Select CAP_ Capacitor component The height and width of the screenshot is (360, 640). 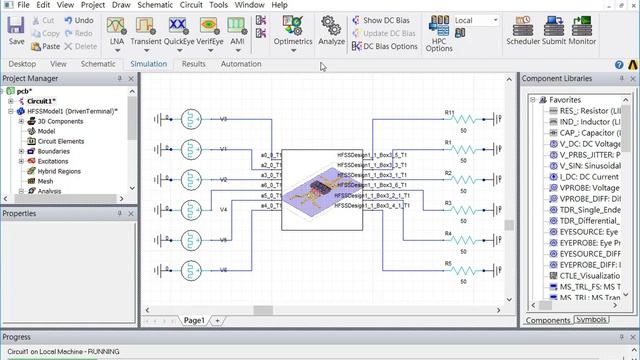(x=585, y=133)
